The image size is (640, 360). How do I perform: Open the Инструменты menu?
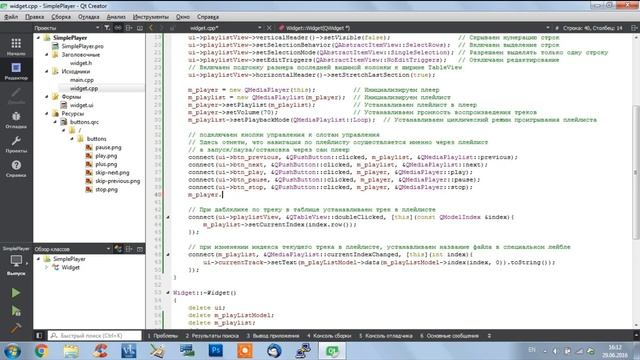tap(151, 17)
